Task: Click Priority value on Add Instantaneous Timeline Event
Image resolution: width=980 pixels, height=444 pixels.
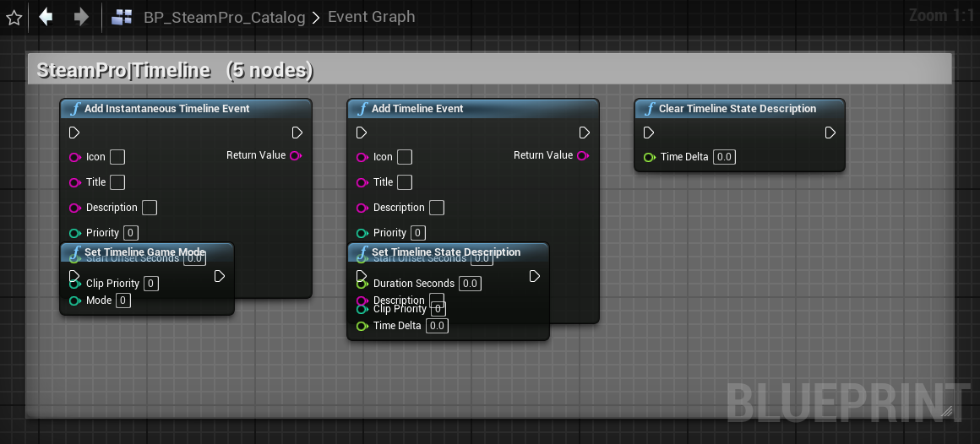Action: 131,233
